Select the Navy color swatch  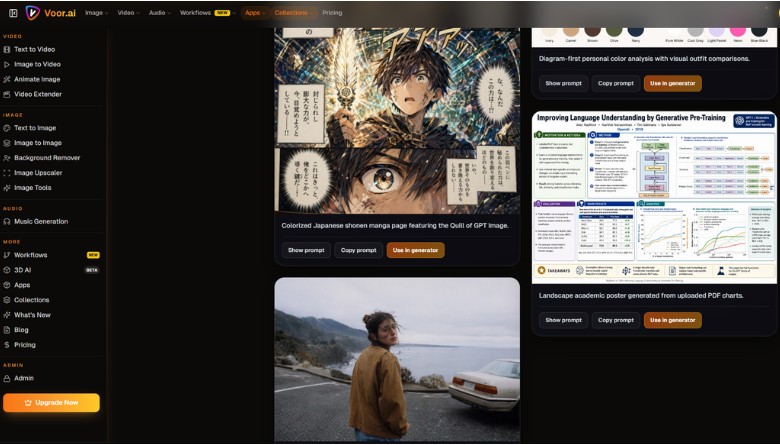(x=635, y=33)
